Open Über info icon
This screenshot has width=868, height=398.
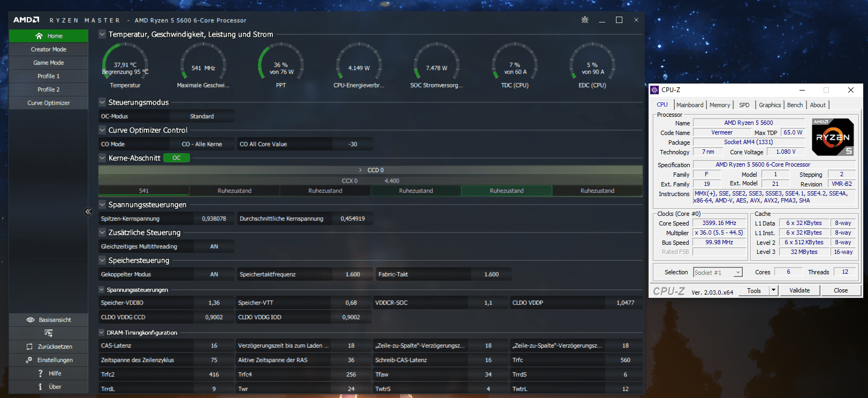(40, 387)
